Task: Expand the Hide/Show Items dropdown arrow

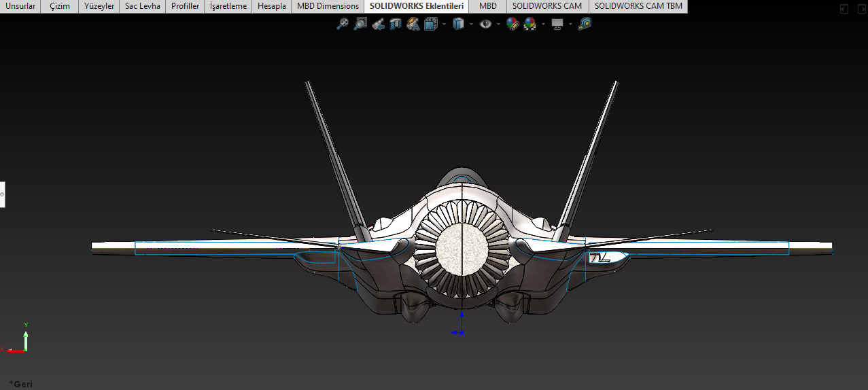Action: [x=498, y=24]
